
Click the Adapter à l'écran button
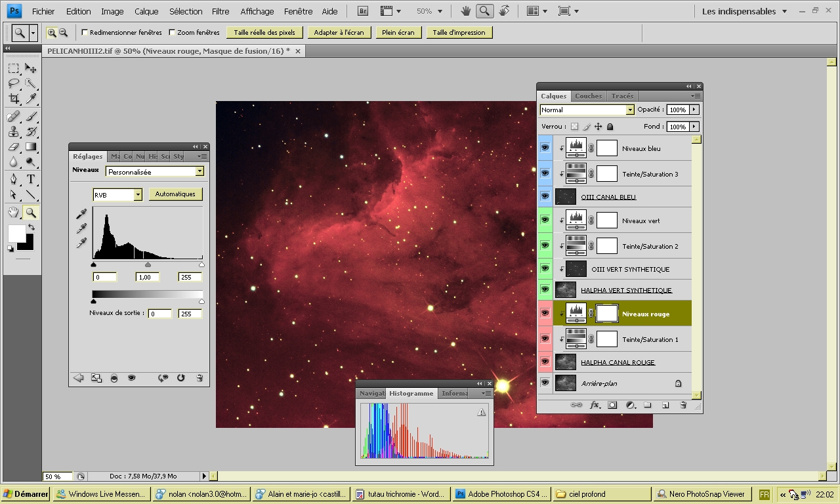coord(339,32)
